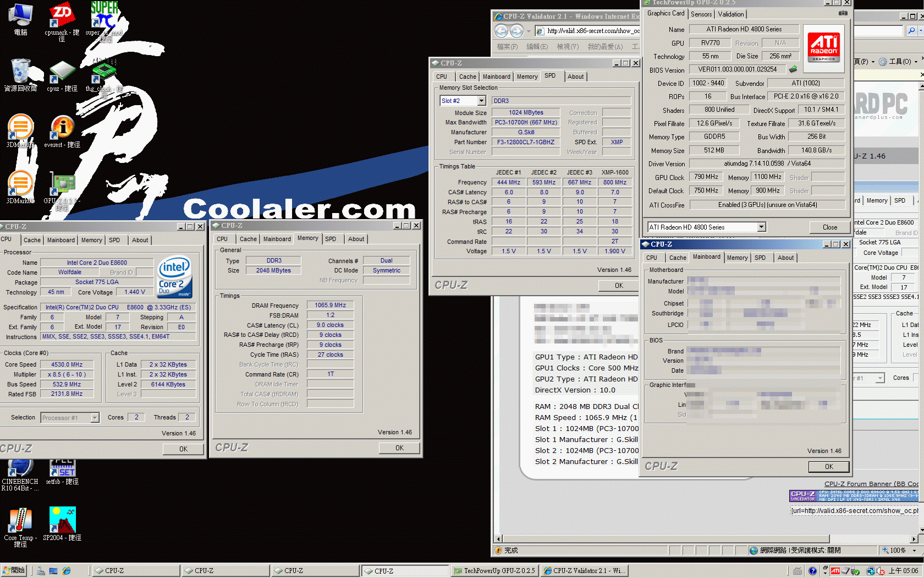Open the IE recent pages dropdown arrow
Image resolution: width=924 pixels, height=578 pixels.
point(529,31)
